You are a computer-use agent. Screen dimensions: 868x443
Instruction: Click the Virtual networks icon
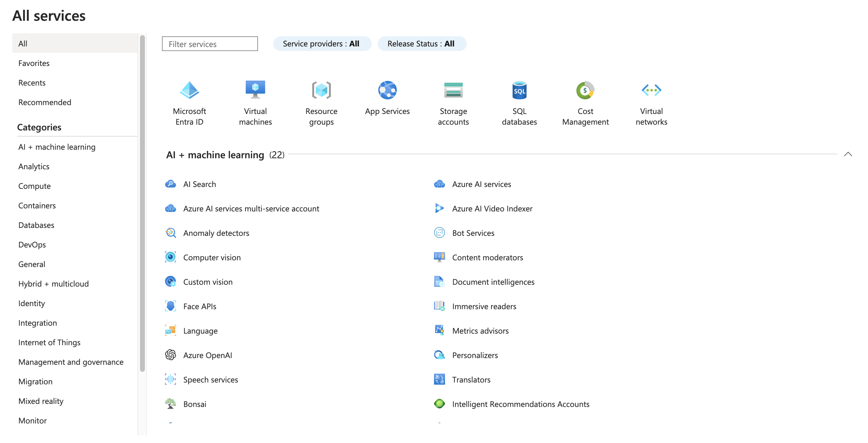point(651,90)
